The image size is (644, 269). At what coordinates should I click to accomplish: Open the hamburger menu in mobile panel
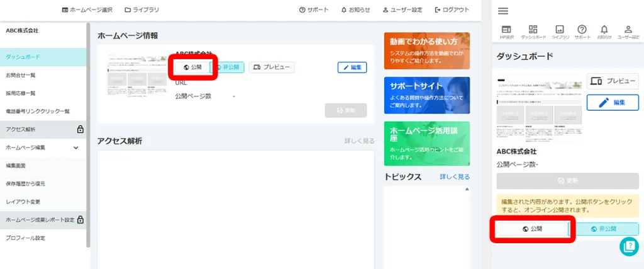click(502, 11)
